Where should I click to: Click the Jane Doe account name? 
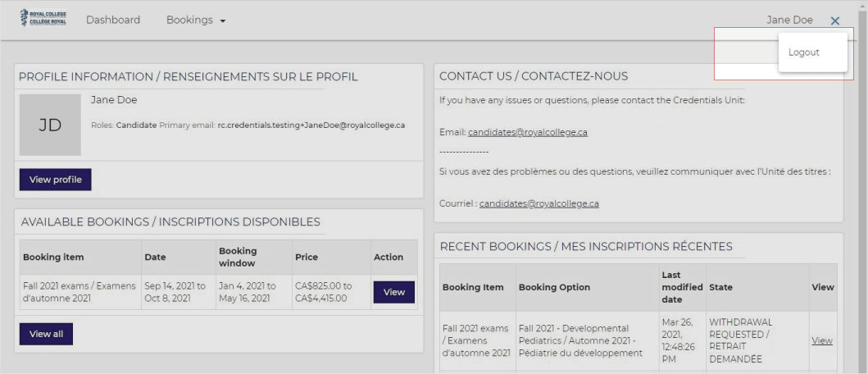789,20
